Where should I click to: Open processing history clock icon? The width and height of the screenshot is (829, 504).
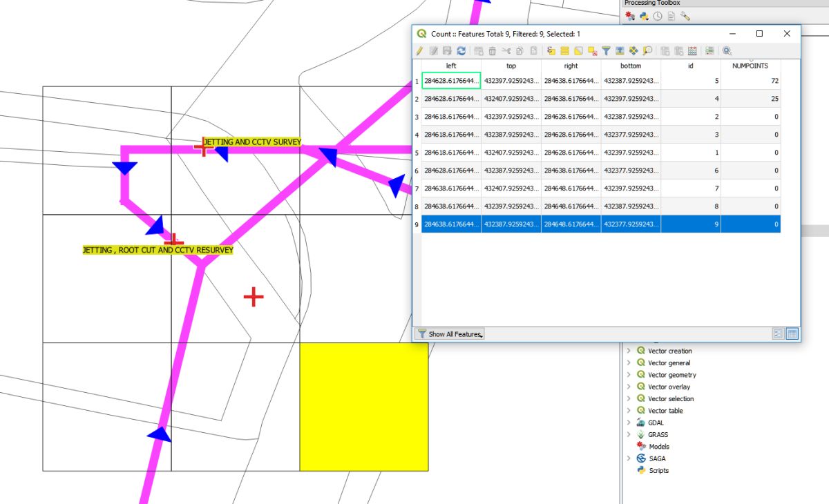(x=658, y=15)
